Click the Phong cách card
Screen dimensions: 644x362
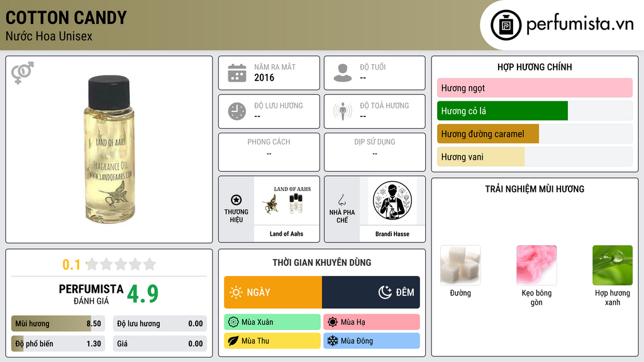click(x=269, y=152)
